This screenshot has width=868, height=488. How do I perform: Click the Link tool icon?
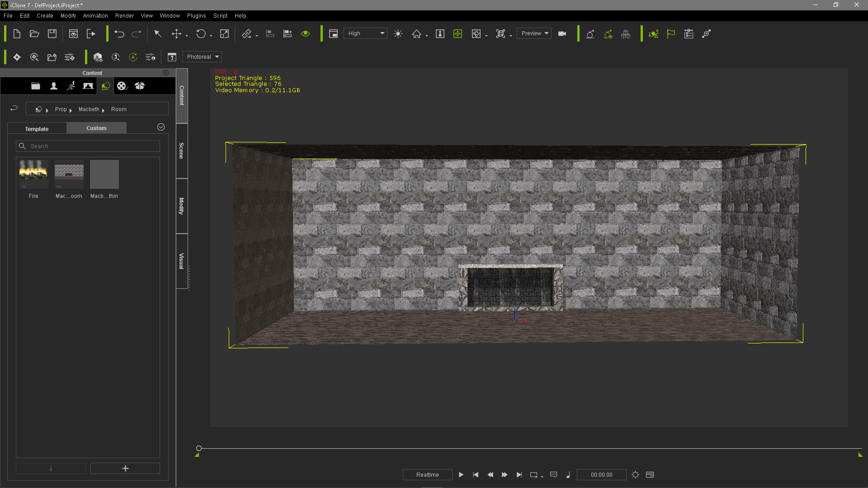pyautogui.click(x=246, y=34)
